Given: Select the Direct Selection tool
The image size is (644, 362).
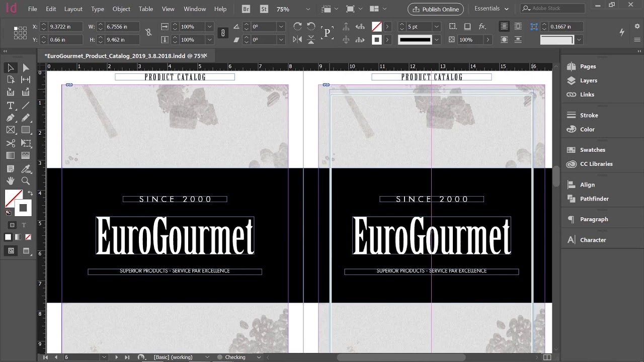Looking at the screenshot, I should (x=26, y=68).
